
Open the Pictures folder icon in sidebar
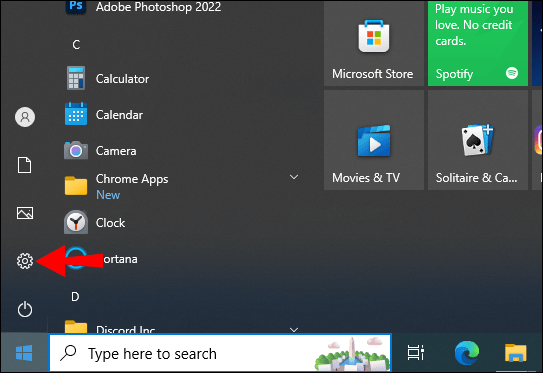pyautogui.click(x=25, y=213)
